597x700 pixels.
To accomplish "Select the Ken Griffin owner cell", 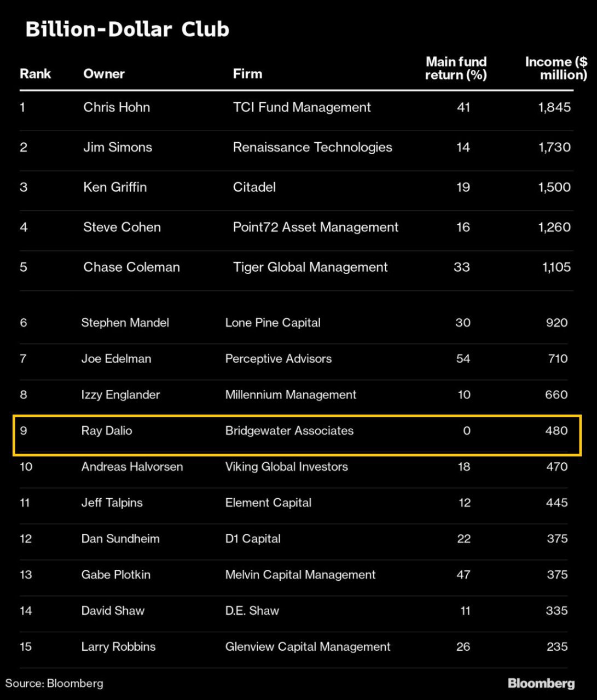I will 115,187.
